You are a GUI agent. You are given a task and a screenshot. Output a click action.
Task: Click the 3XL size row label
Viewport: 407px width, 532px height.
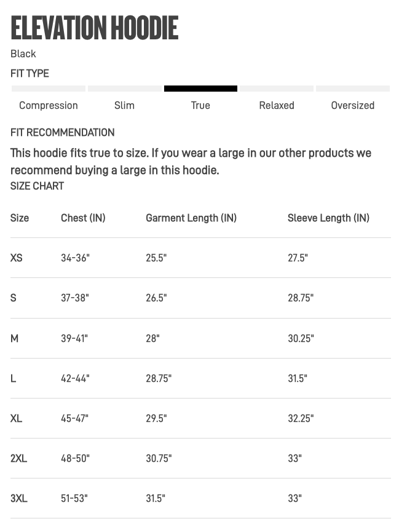[x=19, y=498]
